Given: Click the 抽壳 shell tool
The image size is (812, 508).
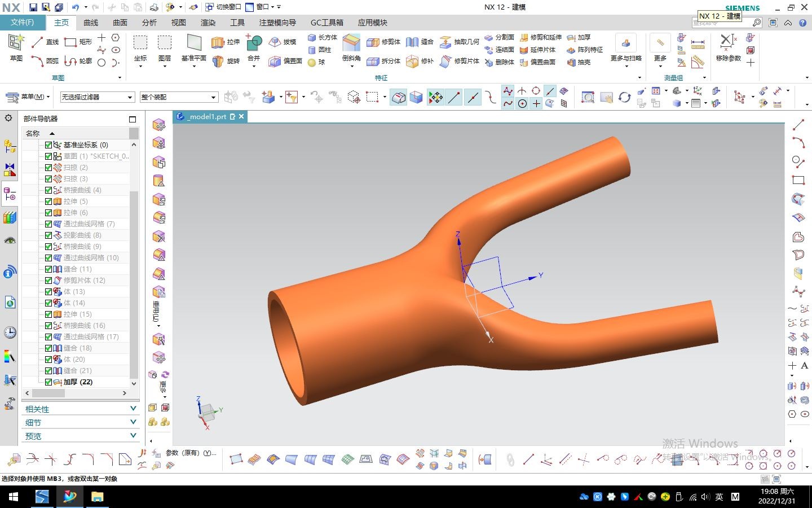Looking at the screenshot, I should tap(579, 62).
